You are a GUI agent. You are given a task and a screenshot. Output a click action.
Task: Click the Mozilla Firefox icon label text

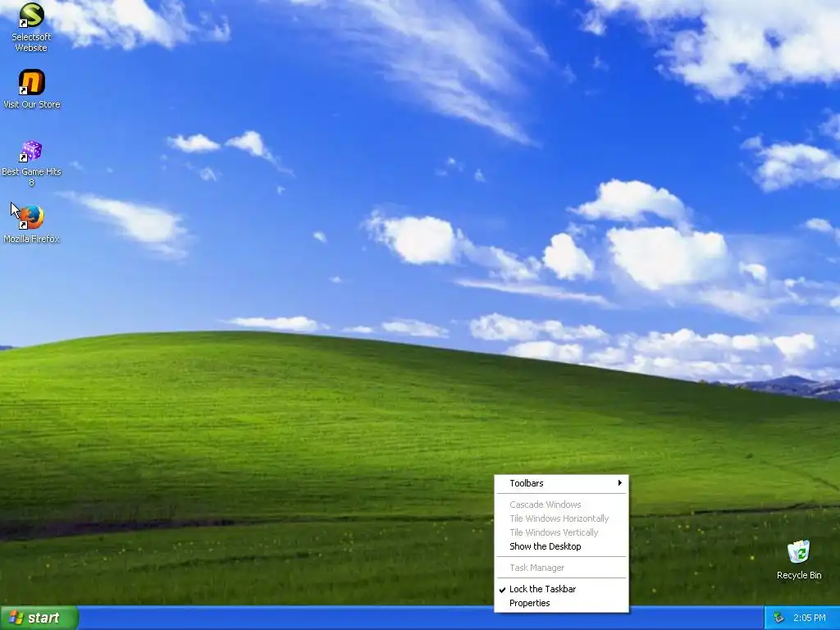(x=32, y=239)
